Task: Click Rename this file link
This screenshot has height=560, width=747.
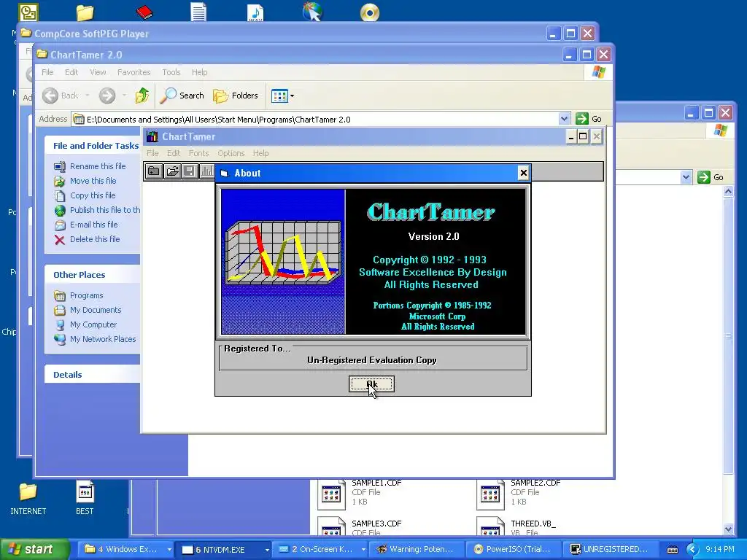Action: coord(98,166)
